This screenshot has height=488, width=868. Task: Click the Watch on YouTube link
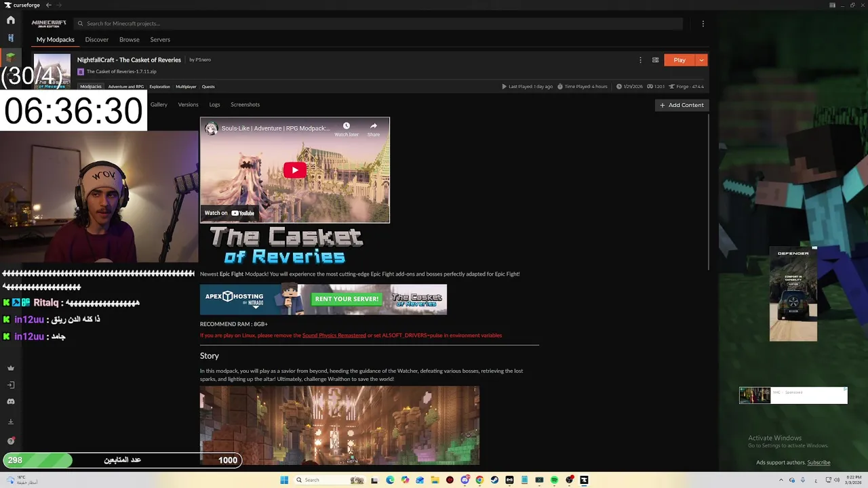point(229,213)
